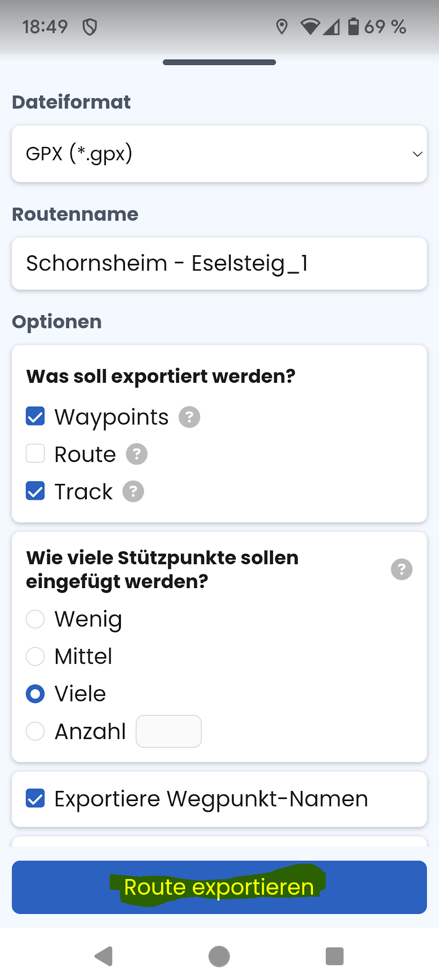Uncheck the Track checkbox
The width and height of the screenshot is (439, 980).
pos(35,492)
